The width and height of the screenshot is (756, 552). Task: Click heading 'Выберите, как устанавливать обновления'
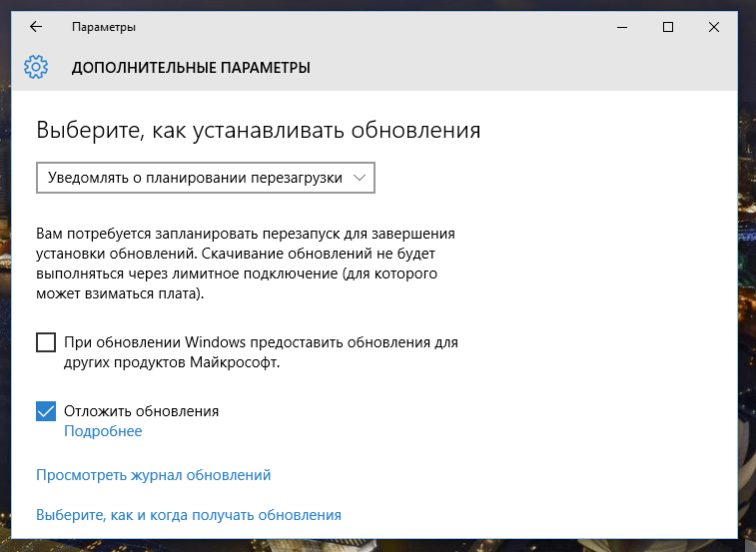(259, 130)
